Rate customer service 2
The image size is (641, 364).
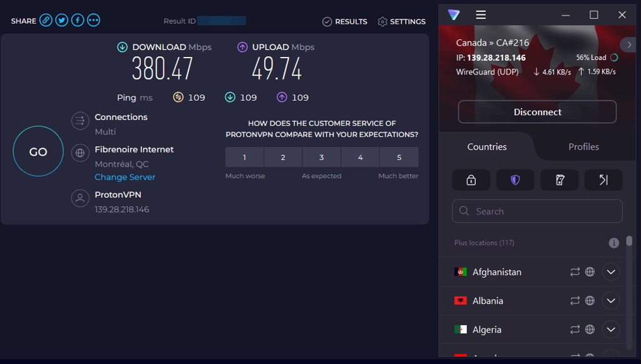283,157
